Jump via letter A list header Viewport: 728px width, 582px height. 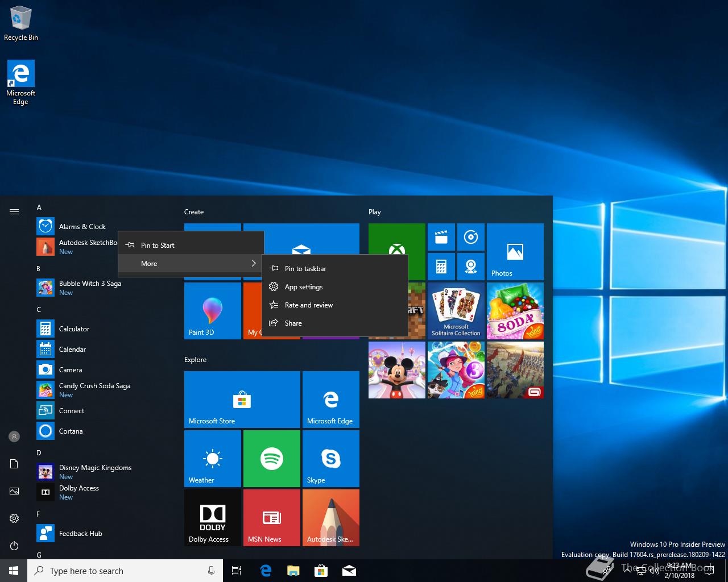pyautogui.click(x=39, y=207)
